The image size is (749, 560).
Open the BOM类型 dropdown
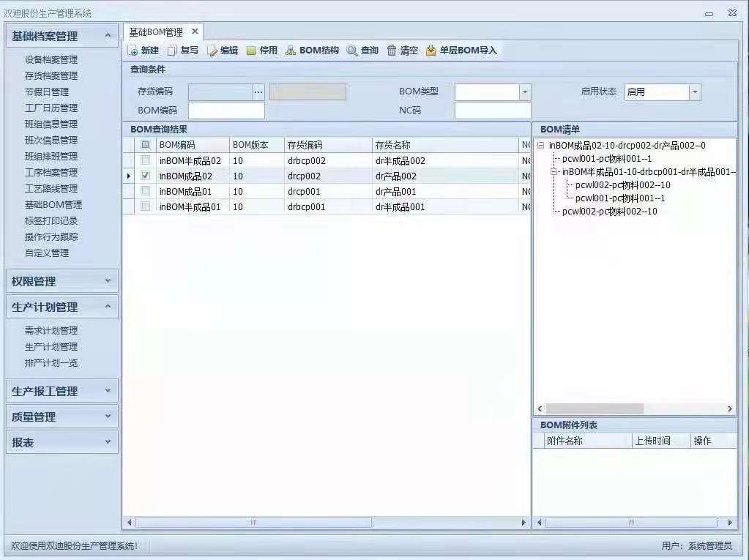(524, 92)
